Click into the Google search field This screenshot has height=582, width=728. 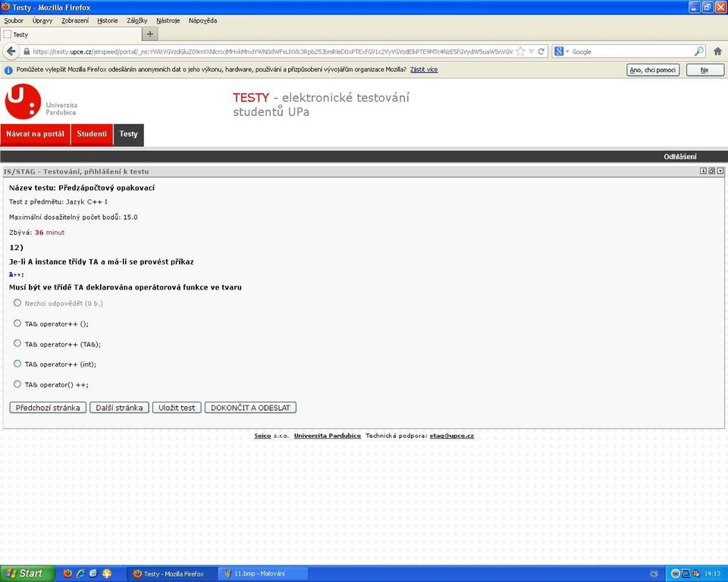tap(632, 52)
